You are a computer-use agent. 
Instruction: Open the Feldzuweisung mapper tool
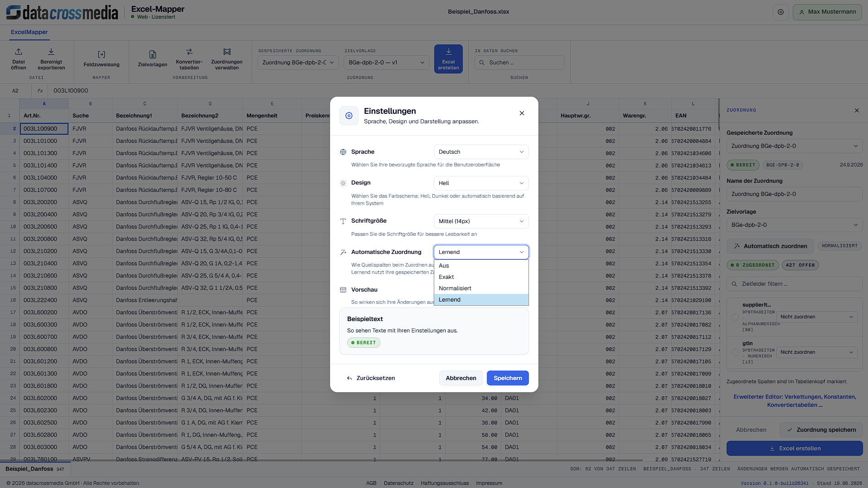102,59
